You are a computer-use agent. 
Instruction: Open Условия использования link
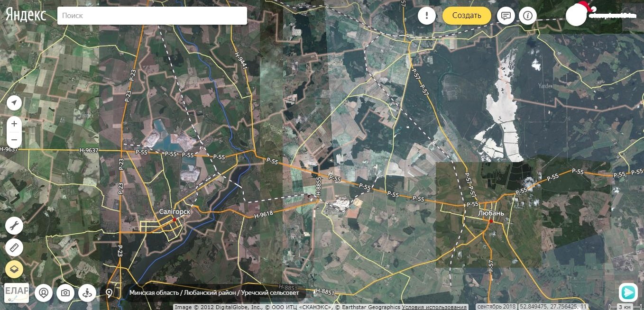434,307
